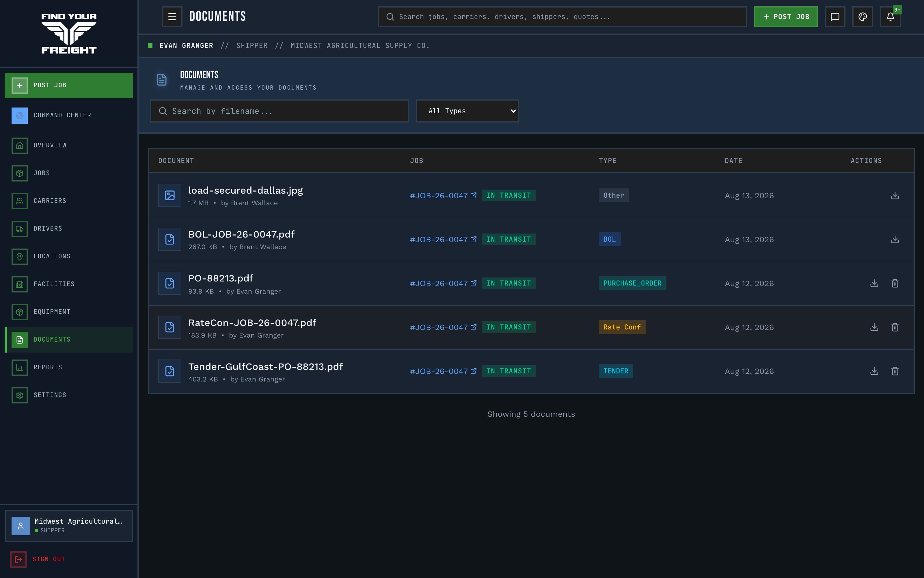
Task: Open the Midwest Agricultural shipper profile card
Action: (x=69, y=526)
